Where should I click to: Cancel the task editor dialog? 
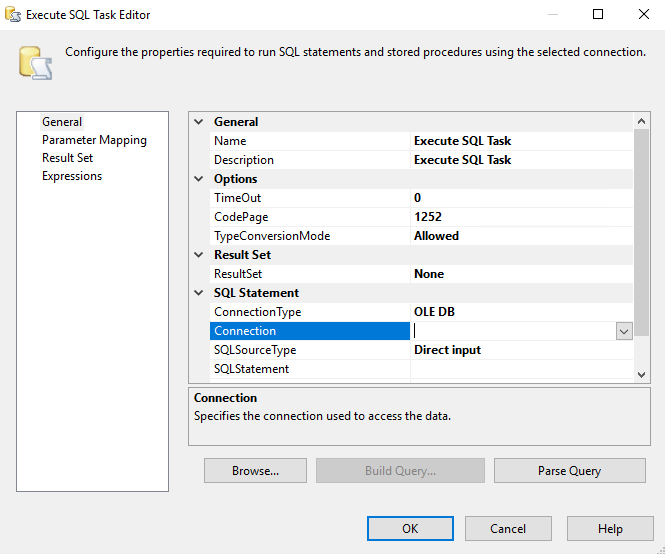pyautogui.click(x=508, y=529)
